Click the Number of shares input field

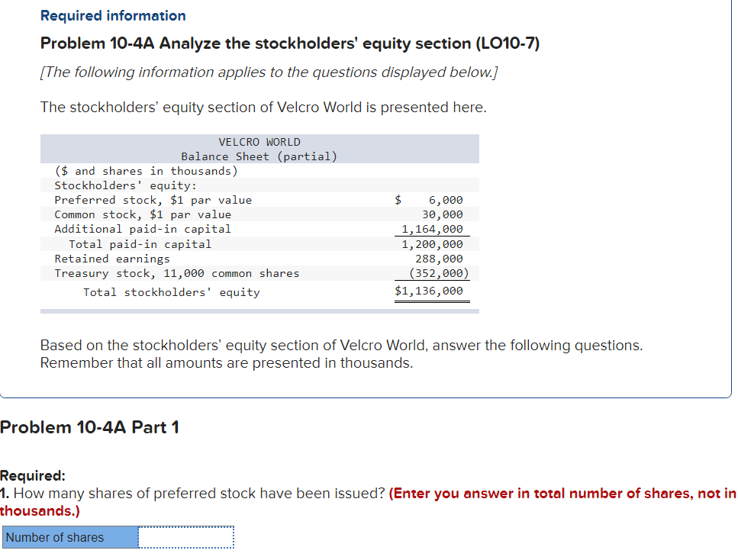pos(185,537)
